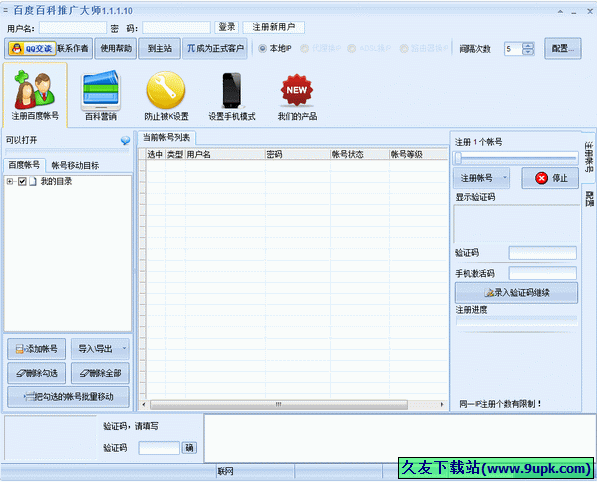The height and width of the screenshot is (482, 597).
Task: Click the 注册进度 progress bar
Action: [517, 321]
